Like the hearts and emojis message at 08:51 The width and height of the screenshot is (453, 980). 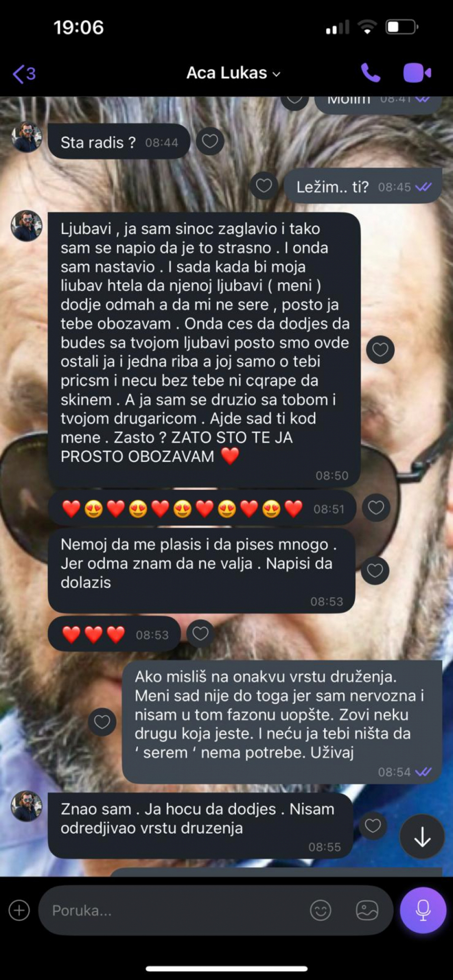(x=376, y=508)
